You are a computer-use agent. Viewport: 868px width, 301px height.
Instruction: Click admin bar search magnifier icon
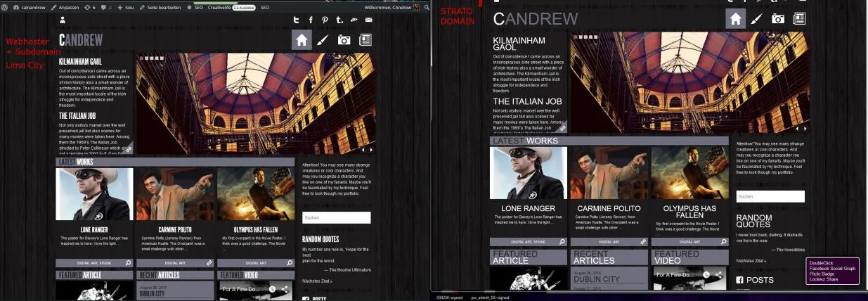pyautogui.click(x=426, y=7)
